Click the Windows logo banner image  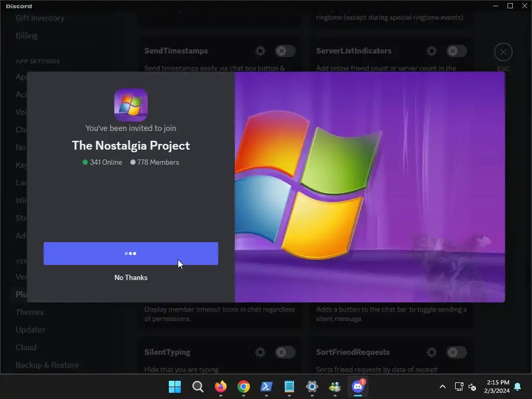[370, 187]
